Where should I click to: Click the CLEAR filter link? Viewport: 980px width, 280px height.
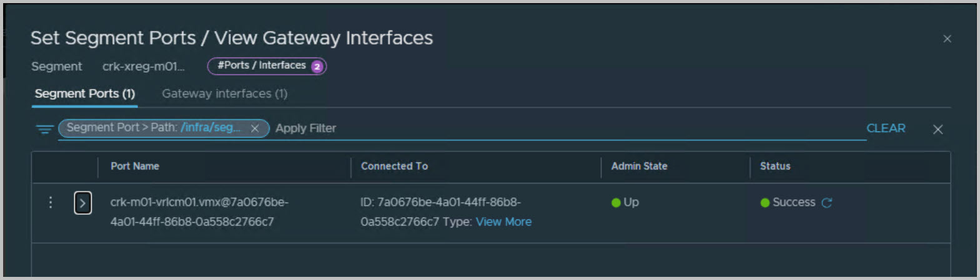[x=885, y=128]
